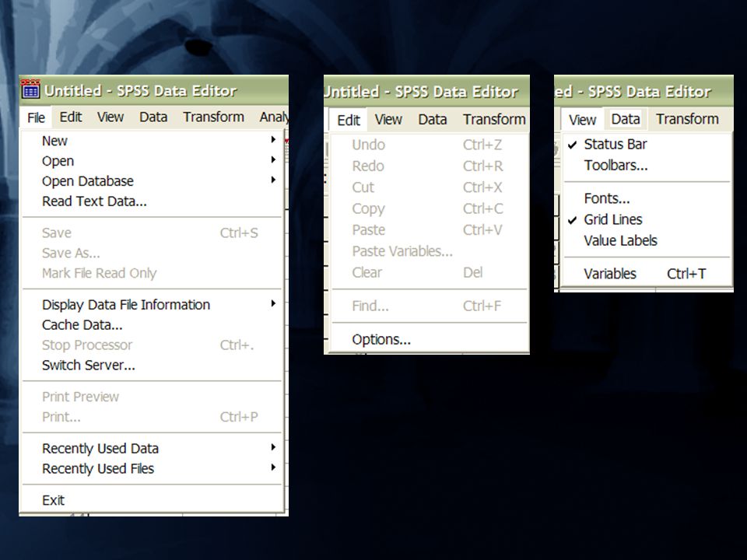Open the Data menu in right window
The height and width of the screenshot is (560, 747).
(626, 119)
